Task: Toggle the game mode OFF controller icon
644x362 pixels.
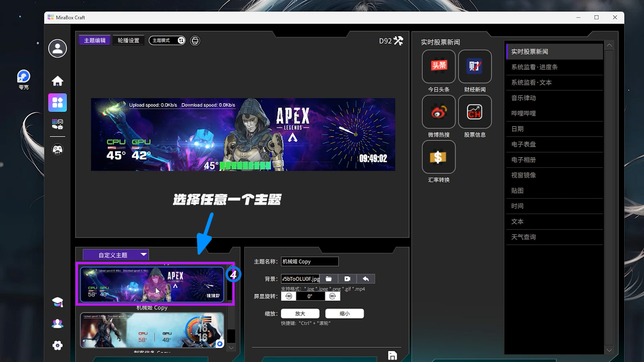Action: (57, 149)
